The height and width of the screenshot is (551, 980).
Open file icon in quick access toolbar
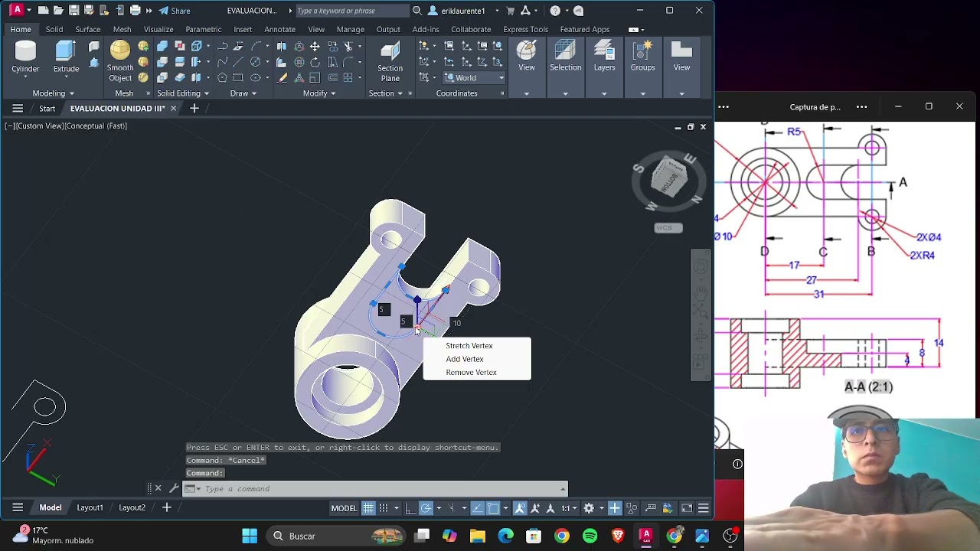click(x=58, y=11)
